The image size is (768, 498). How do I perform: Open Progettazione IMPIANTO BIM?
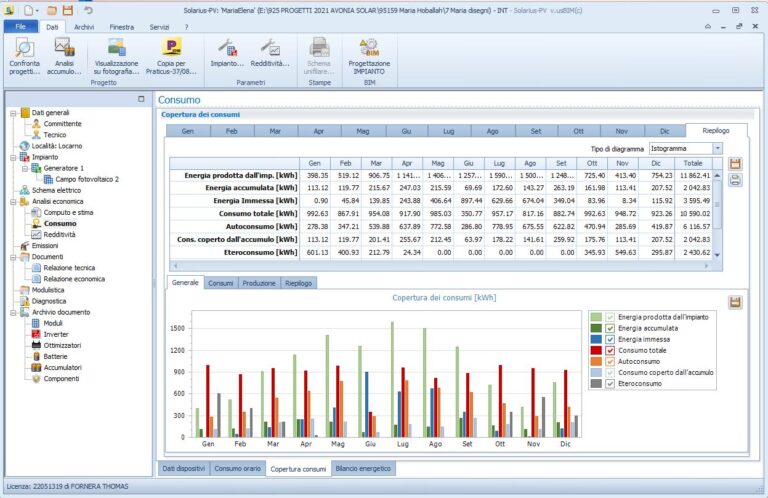tap(369, 56)
